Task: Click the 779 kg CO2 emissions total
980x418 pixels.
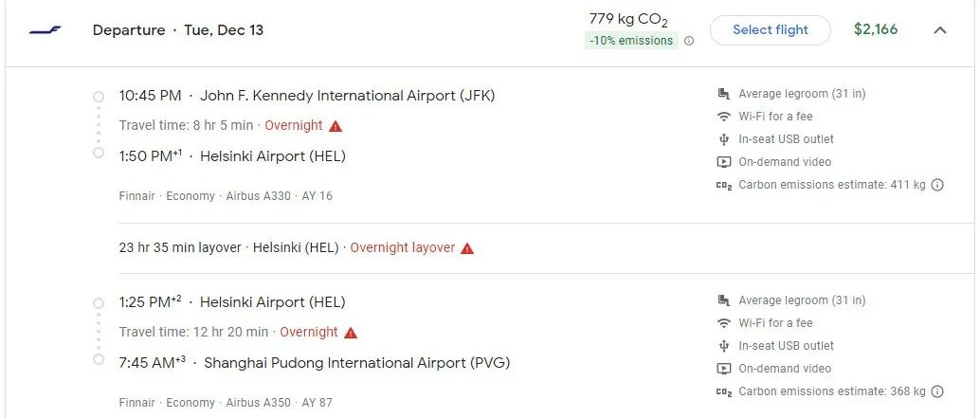Action: [628, 19]
